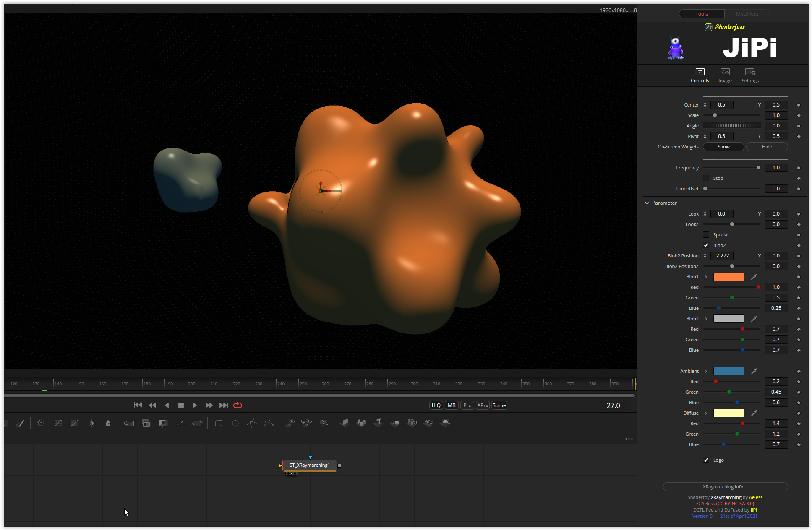
Task: Add a Polygon mask from toolbar
Action: pos(252,423)
